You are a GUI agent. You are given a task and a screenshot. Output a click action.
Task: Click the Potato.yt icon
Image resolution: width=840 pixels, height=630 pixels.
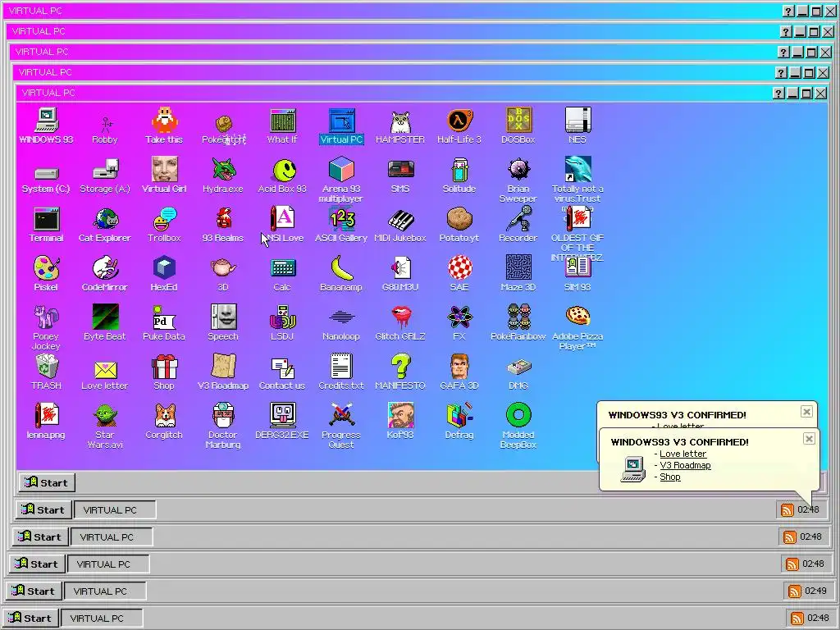tap(459, 225)
